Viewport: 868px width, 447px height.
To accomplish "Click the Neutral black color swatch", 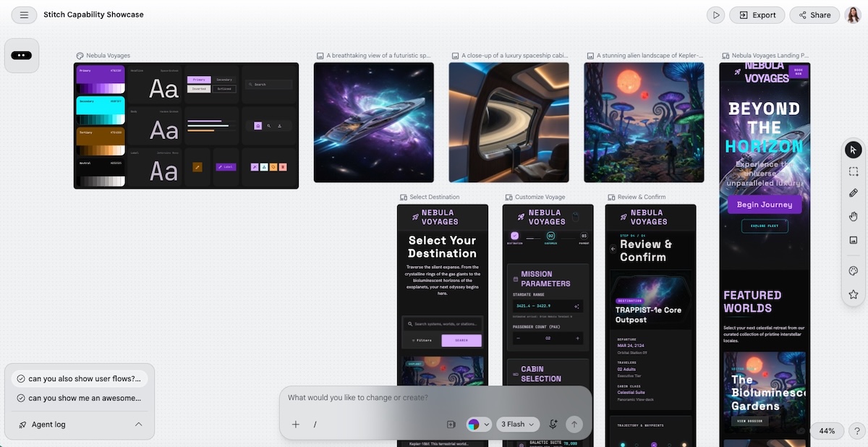I will [101, 173].
